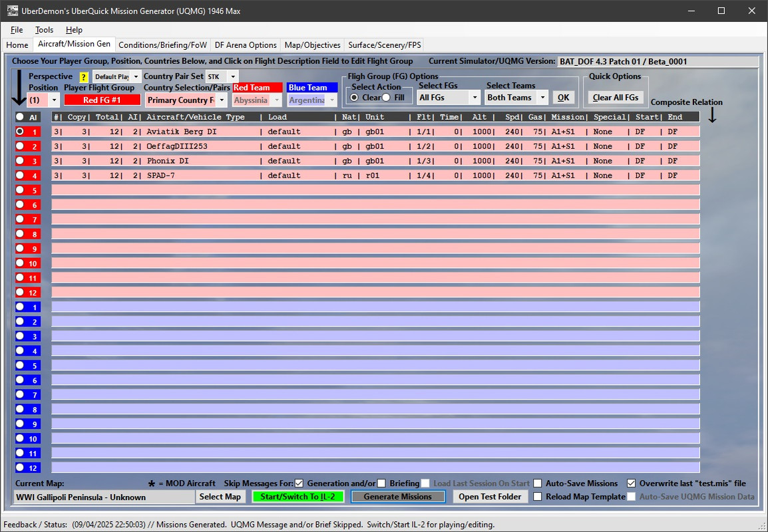Open the Country Pair Set STK dropdown
Image resolution: width=768 pixels, height=532 pixels.
point(222,77)
